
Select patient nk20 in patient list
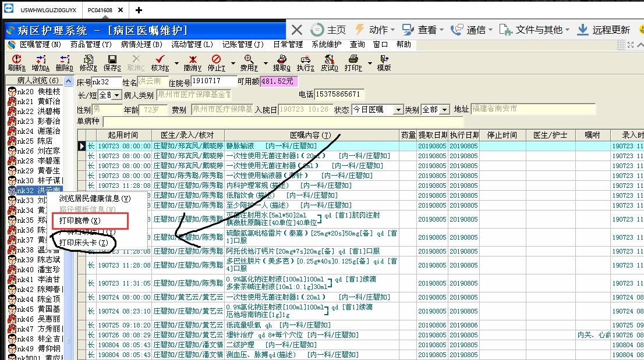pos(34,91)
